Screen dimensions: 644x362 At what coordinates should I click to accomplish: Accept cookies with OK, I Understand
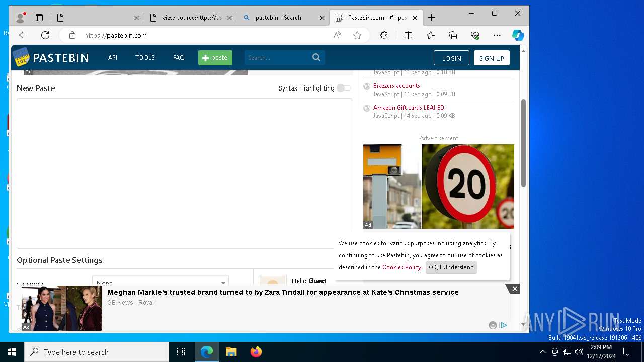[x=451, y=267]
